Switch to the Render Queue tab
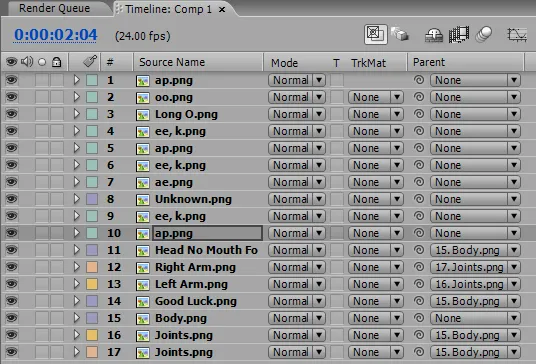This screenshot has width=536, height=364. click(x=55, y=8)
